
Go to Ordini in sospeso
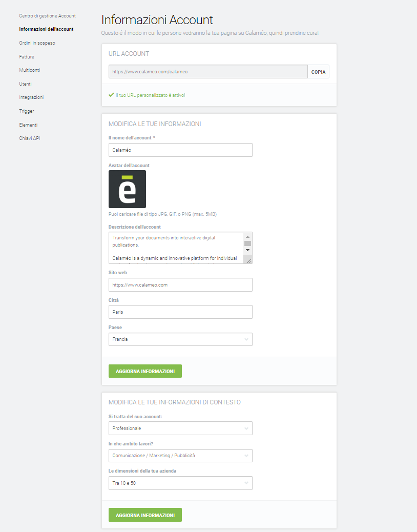coord(37,43)
